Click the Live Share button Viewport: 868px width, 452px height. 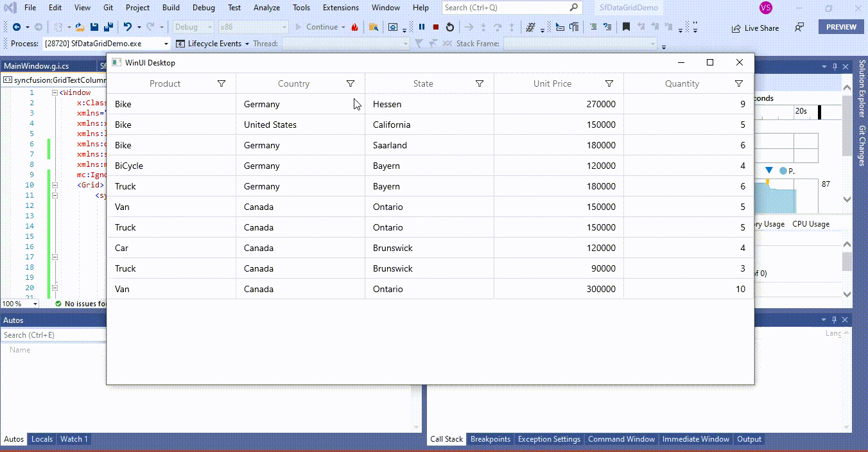[x=755, y=28]
